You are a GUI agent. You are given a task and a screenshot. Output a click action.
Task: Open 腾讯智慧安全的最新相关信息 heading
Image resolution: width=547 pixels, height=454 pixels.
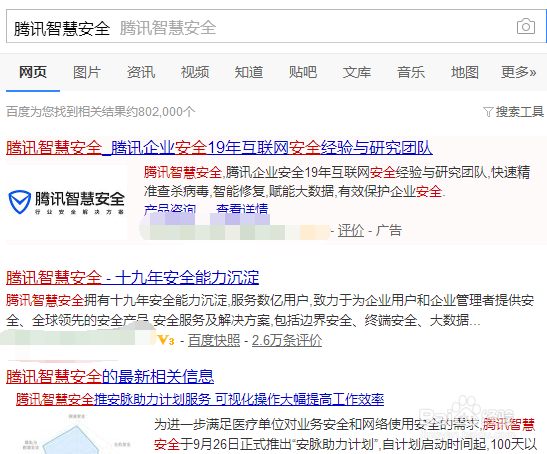(110, 377)
